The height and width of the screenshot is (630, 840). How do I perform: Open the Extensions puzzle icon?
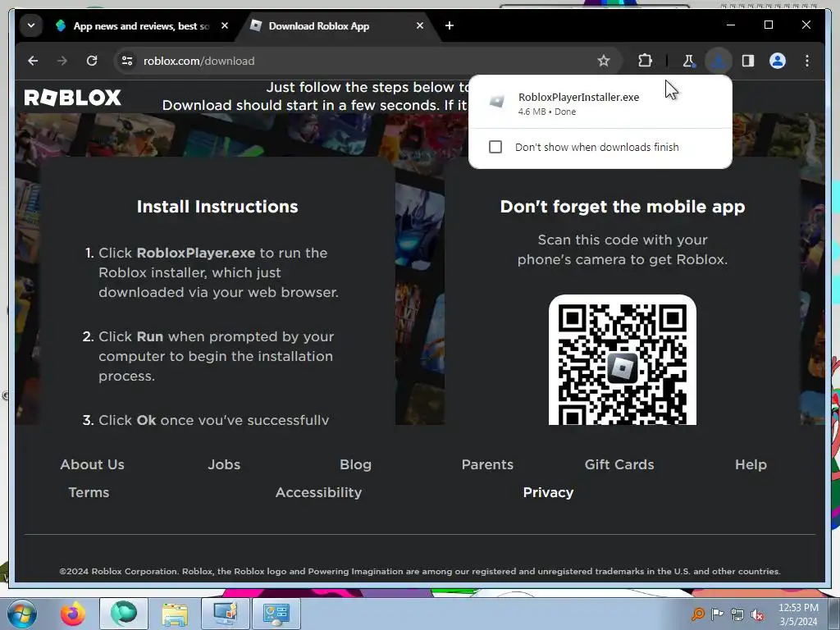[645, 61]
